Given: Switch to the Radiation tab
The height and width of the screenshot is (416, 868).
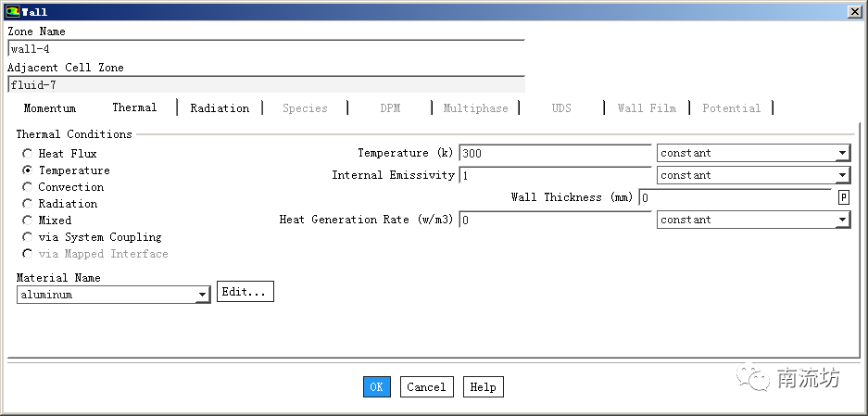Looking at the screenshot, I should coord(220,108).
